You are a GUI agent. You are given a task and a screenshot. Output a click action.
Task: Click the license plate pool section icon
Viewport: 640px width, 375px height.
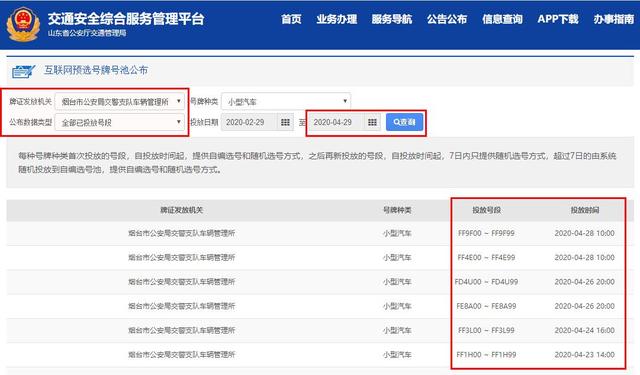tap(23, 71)
